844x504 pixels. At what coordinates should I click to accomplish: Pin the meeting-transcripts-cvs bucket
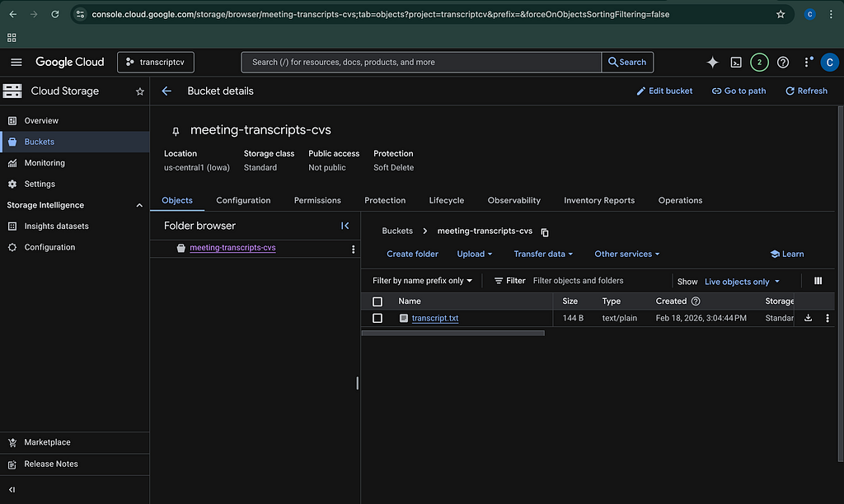click(x=176, y=131)
